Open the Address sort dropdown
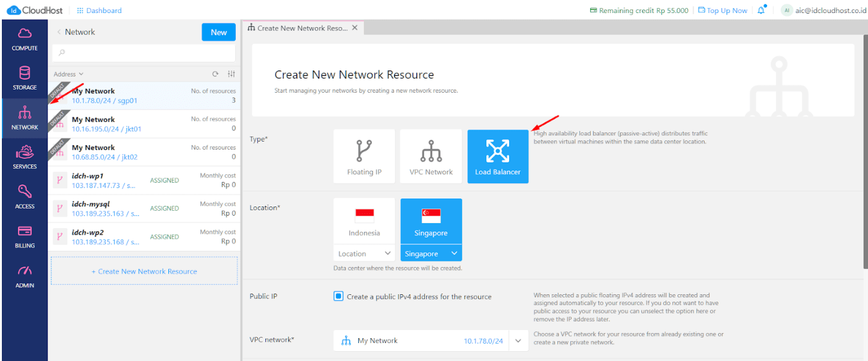 (68, 74)
